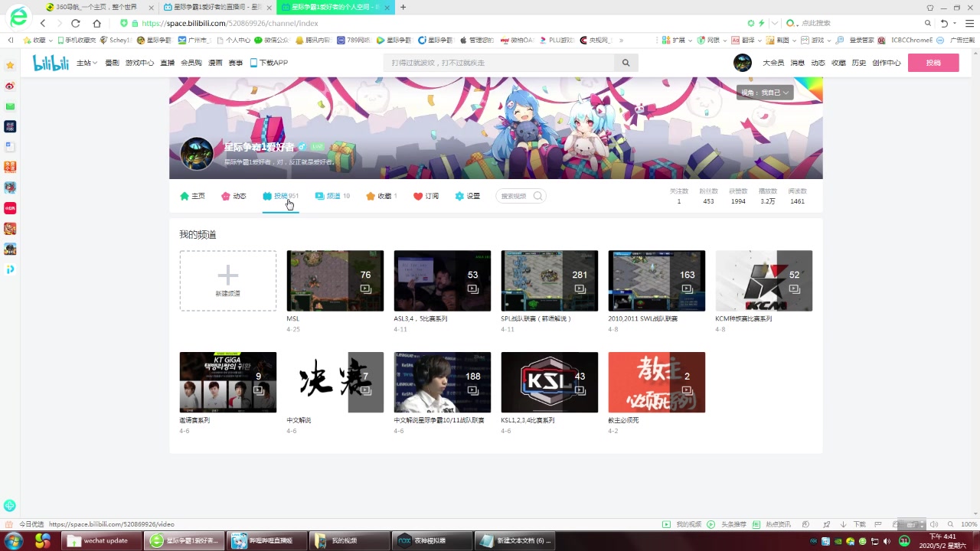Open the KSL1,2,3,4比赛系列 thumbnail
The image size is (980, 551).
(550, 383)
